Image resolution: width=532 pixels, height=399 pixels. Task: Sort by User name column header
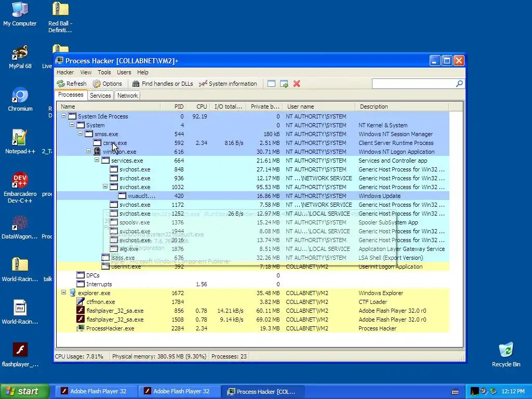click(319, 107)
